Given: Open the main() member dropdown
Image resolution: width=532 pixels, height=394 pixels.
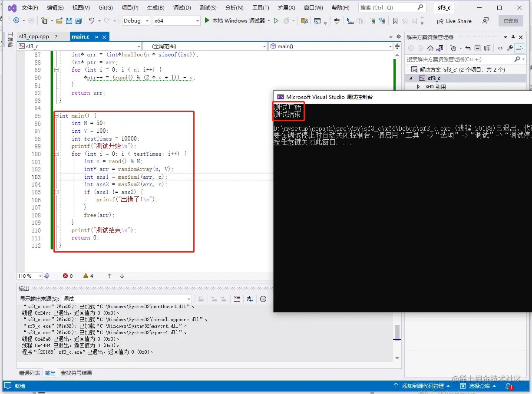Looking at the screenshot, I should 330,46.
